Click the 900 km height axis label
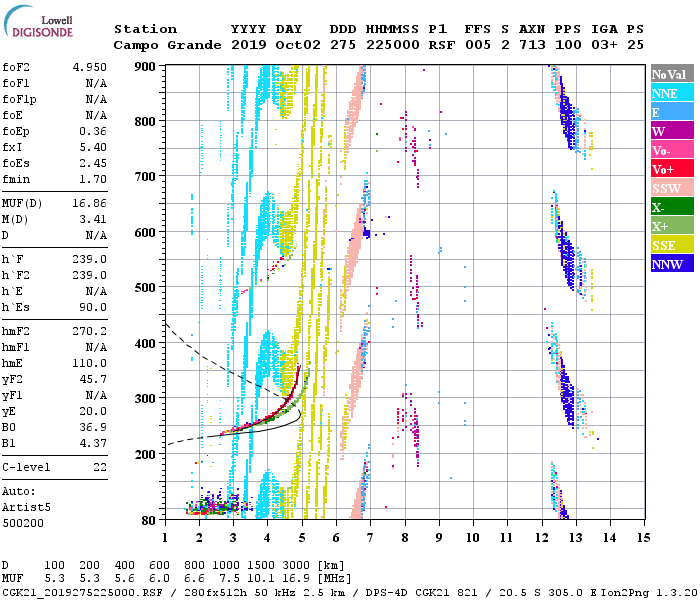700x600 pixels. tap(145, 67)
